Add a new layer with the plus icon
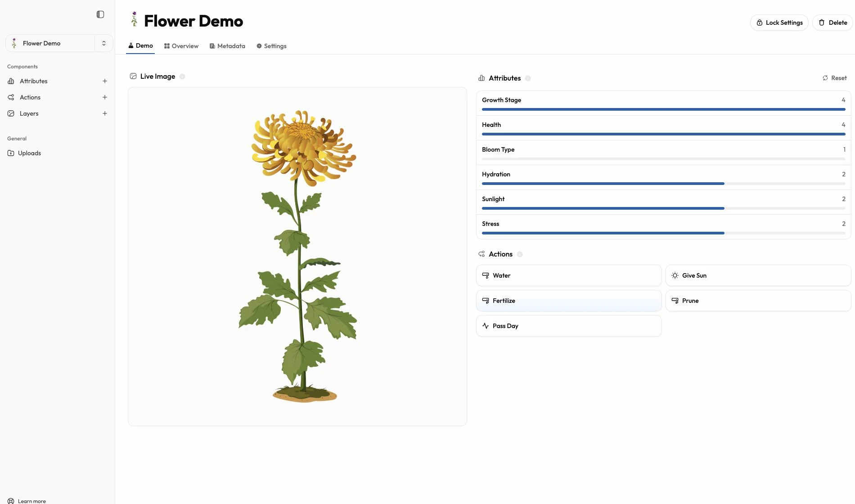 pos(104,113)
